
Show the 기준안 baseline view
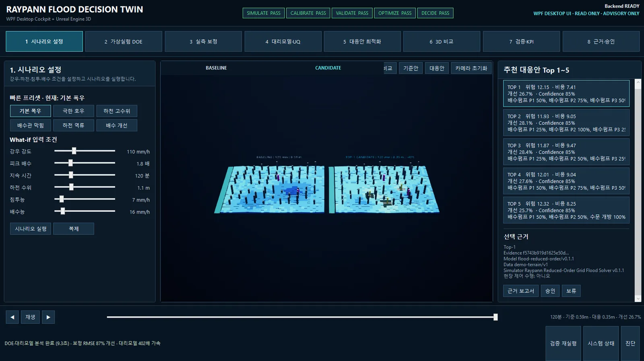point(411,68)
